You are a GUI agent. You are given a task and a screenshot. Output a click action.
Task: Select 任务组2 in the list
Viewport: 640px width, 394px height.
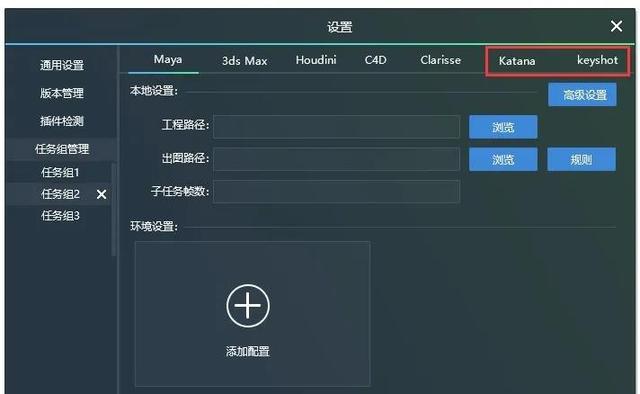pyautogui.click(x=60, y=194)
